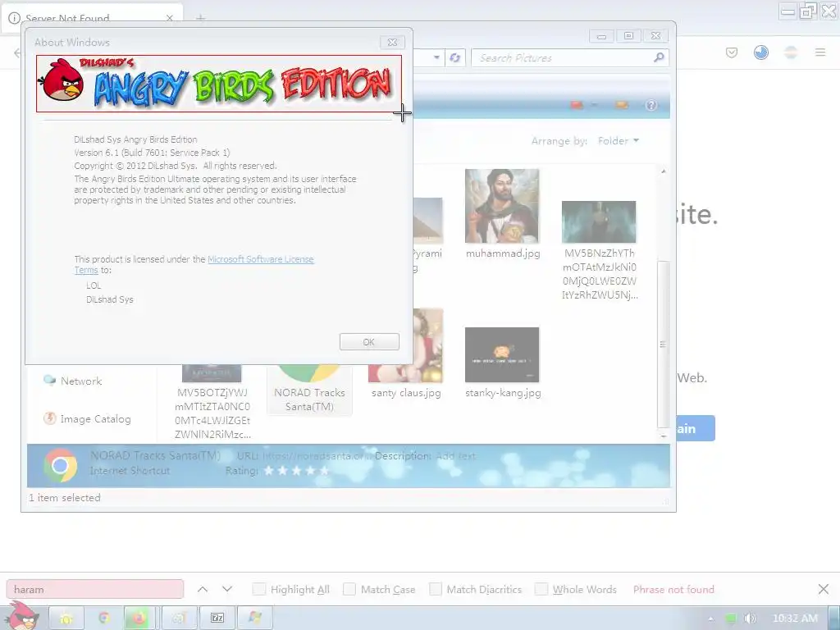Show hidden tray icons arrow

pyautogui.click(x=711, y=619)
